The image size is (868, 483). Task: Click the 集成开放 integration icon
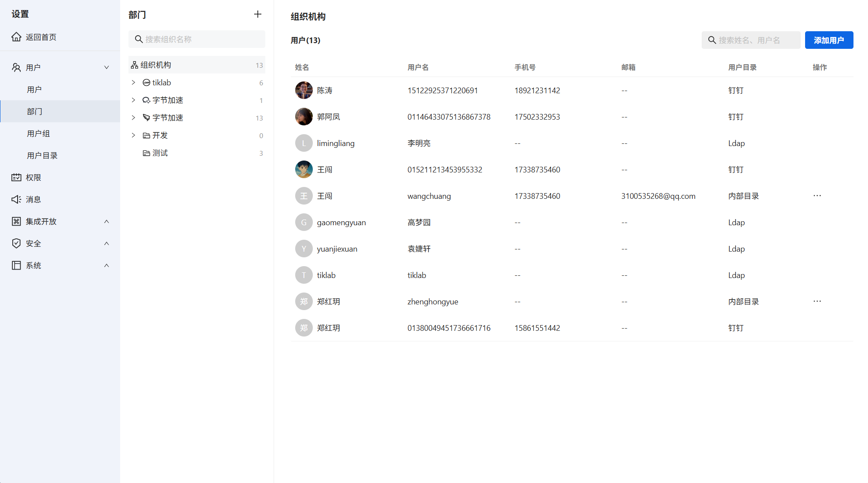16,221
